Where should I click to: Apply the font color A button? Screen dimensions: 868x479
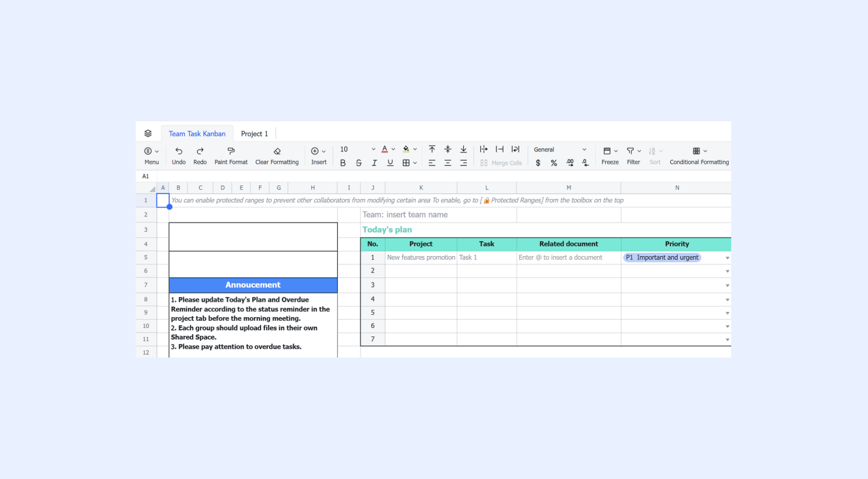pos(384,149)
